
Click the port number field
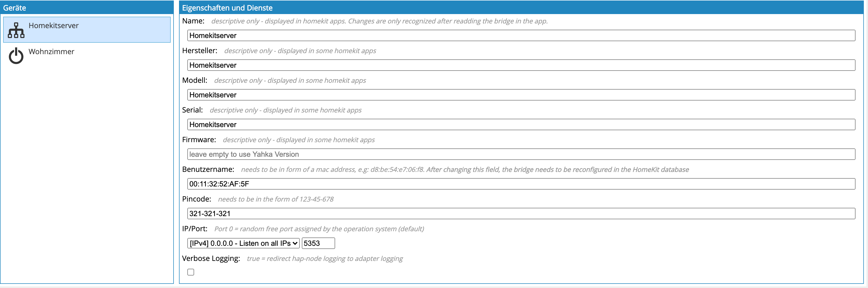pos(318,243)
